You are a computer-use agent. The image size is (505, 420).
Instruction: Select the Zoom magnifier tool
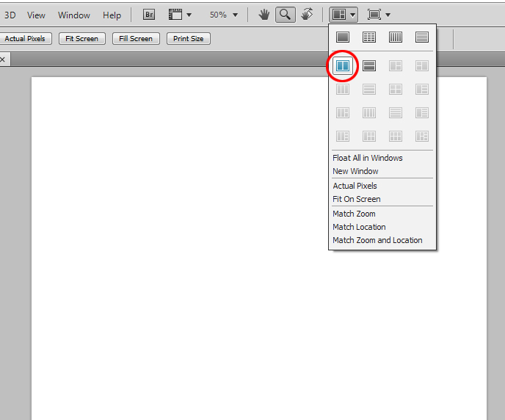[x=286, y=15]
